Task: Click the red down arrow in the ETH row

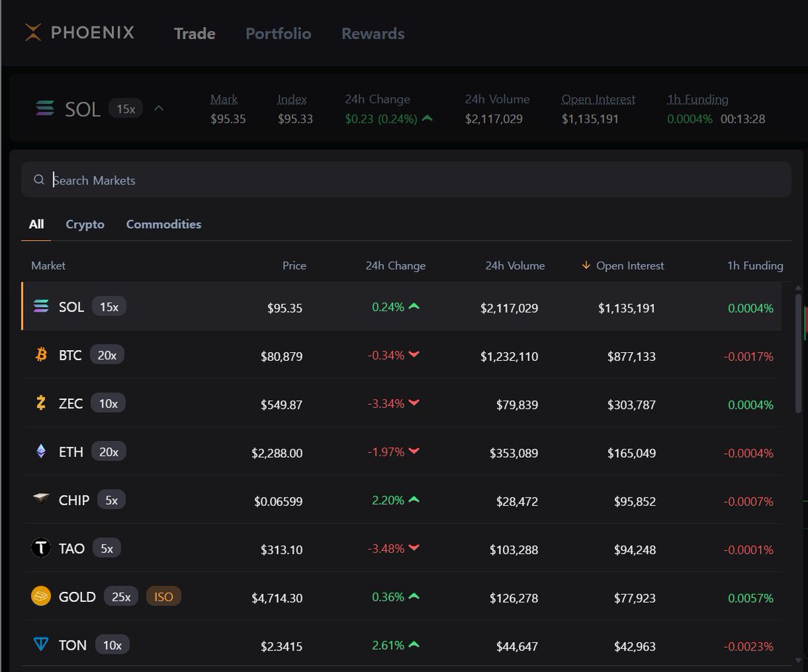Action: click(414, 452)
